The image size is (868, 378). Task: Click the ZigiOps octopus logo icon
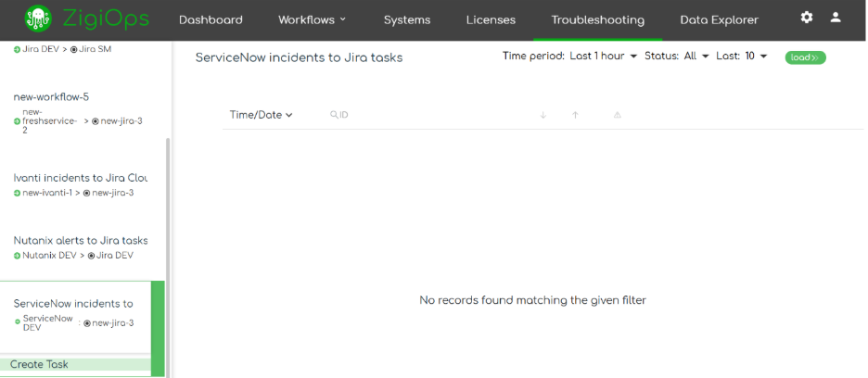[38, 19]
